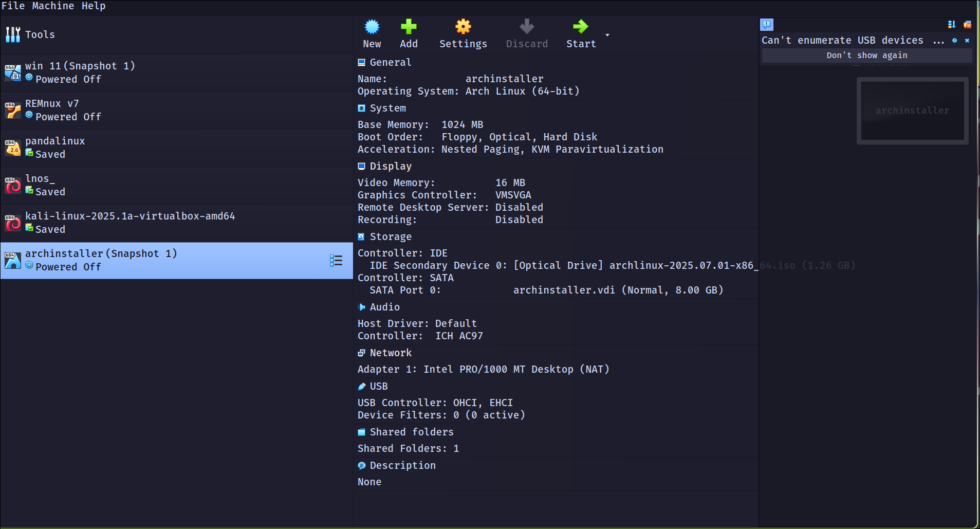The height and width of the screenshot is (529, 980).
Task: Click the Video Memory 16 MB value
Action: pyautogui.click(x=510, y=183)
